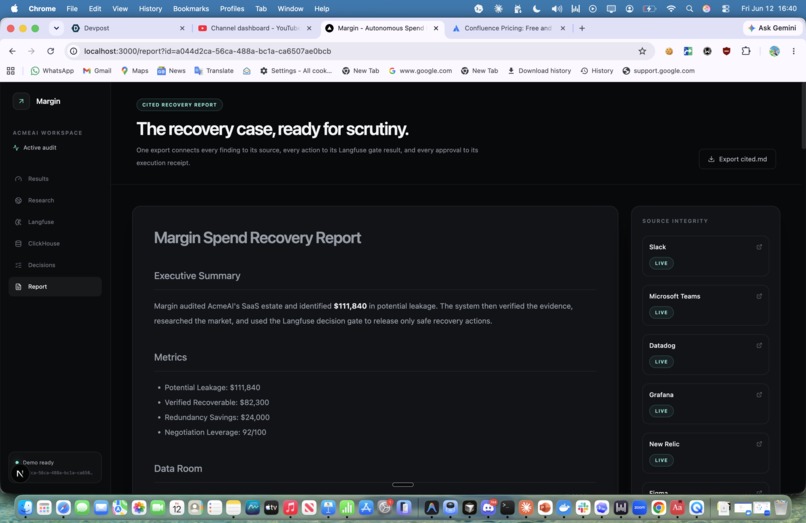Screen dimensions: 806x523
Task: Go back to previous page
Action: [12, 51]
